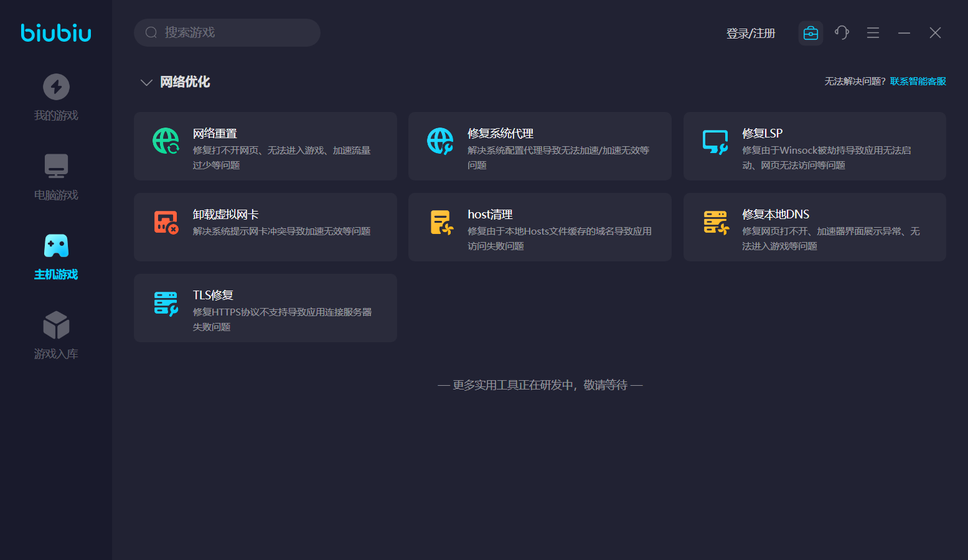Click description 解决系统提示网卡冲突

point(281,231)
